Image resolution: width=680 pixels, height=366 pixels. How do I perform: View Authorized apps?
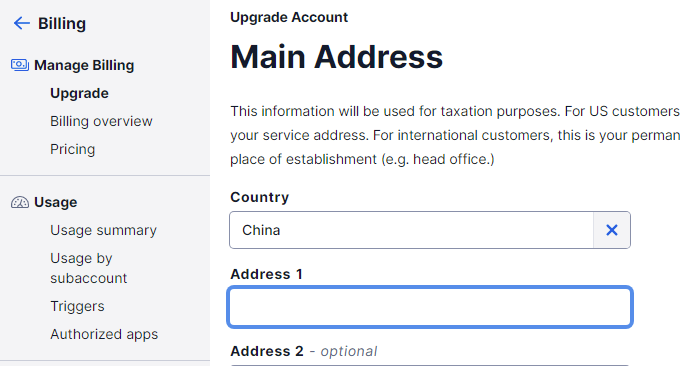click(x=104, y=334)
